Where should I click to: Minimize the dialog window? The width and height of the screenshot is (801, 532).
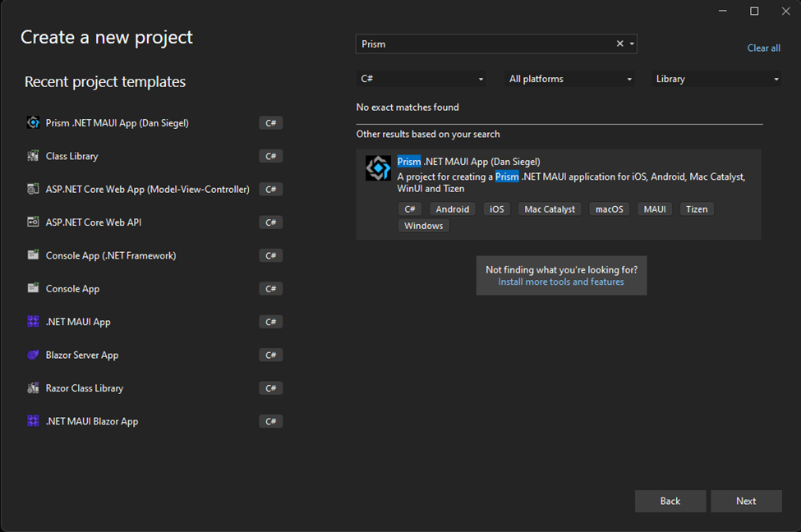click(x=722, y=11)
